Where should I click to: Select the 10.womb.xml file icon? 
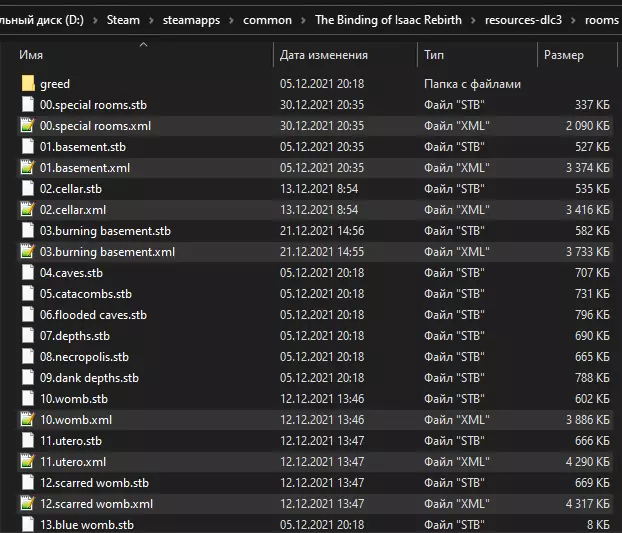(27, 420)
